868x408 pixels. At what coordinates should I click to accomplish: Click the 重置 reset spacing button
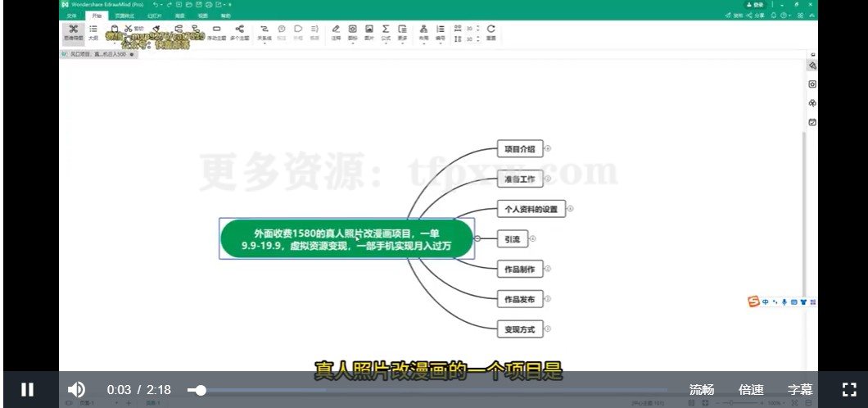tap(491, 33)
